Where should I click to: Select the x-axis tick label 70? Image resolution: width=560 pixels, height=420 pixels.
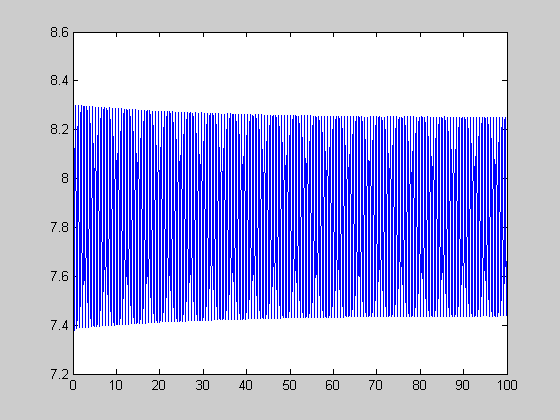[376, 385]
